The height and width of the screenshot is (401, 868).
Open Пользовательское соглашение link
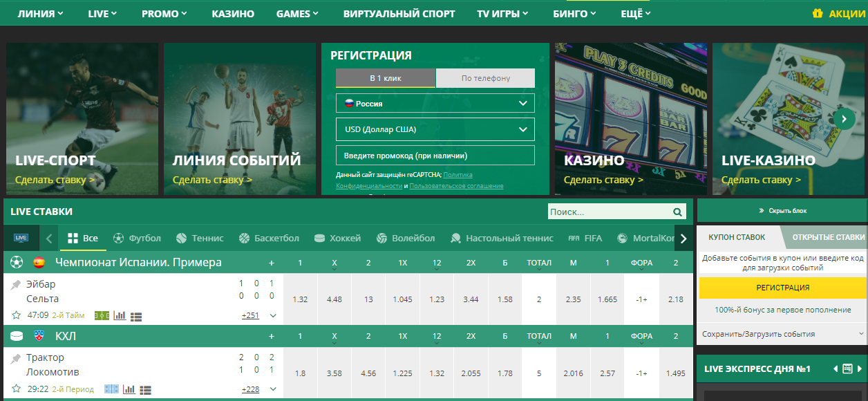[456, 186]
